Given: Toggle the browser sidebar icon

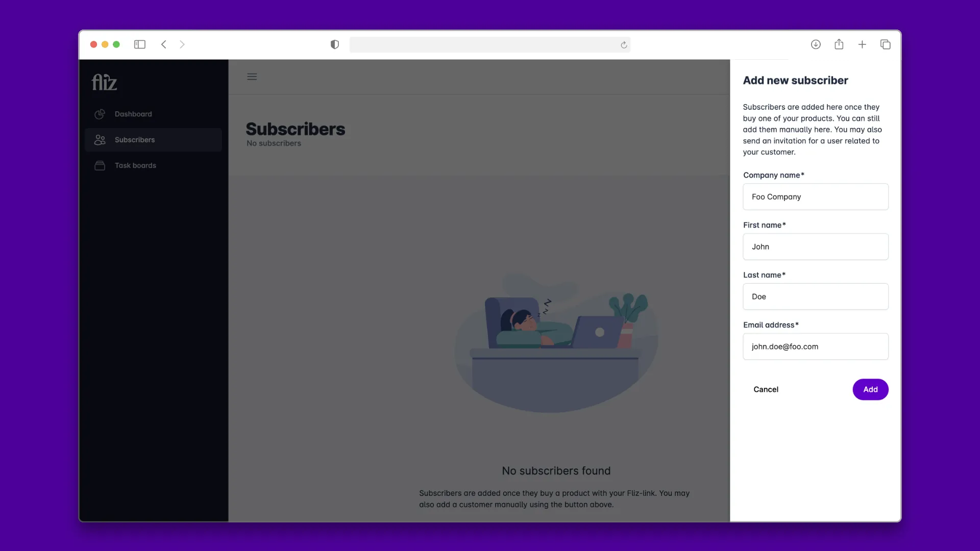Looking at the screenshot, I should click(x=139, y=44).
